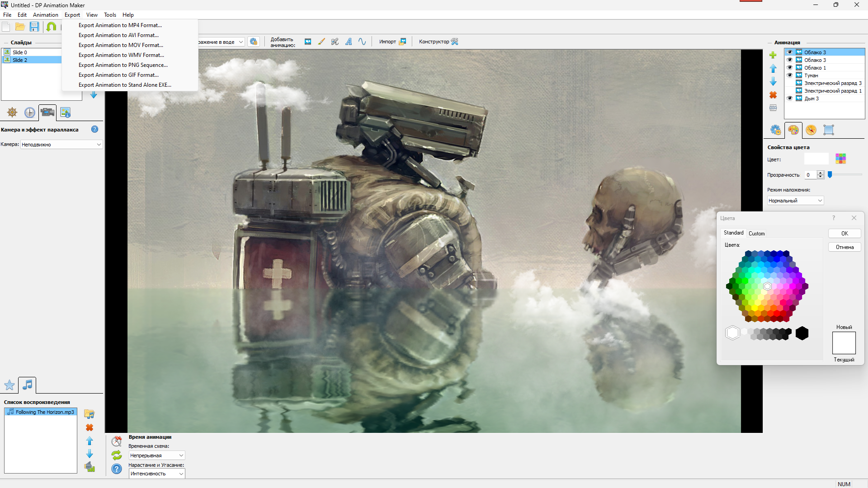The width and height of the screenshot is (868, 488).
Task: Add a video animation with the film icon
Action: click(x=308, y=42)
